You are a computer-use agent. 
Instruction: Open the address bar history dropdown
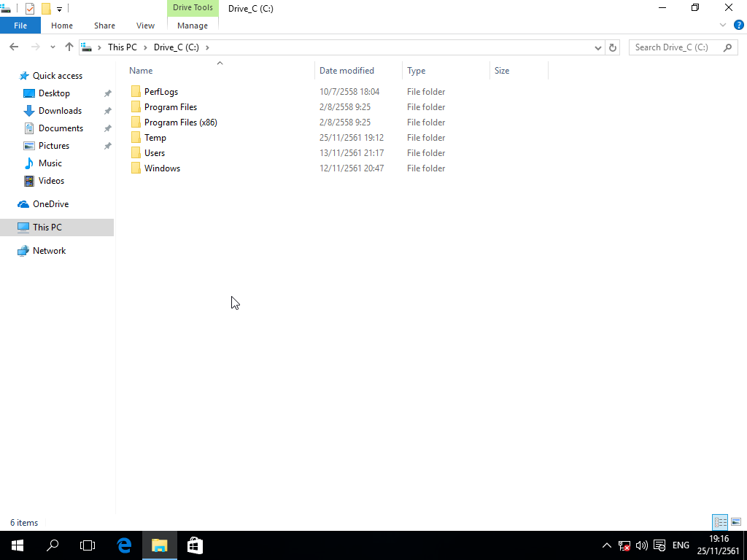(x=598, y=47)
